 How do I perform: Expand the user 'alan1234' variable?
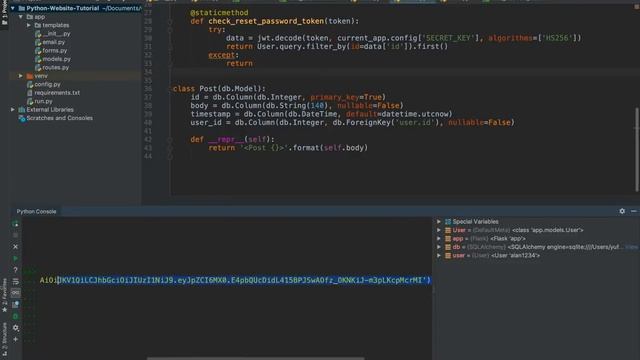pyautogui.click(x=439, y=256)
